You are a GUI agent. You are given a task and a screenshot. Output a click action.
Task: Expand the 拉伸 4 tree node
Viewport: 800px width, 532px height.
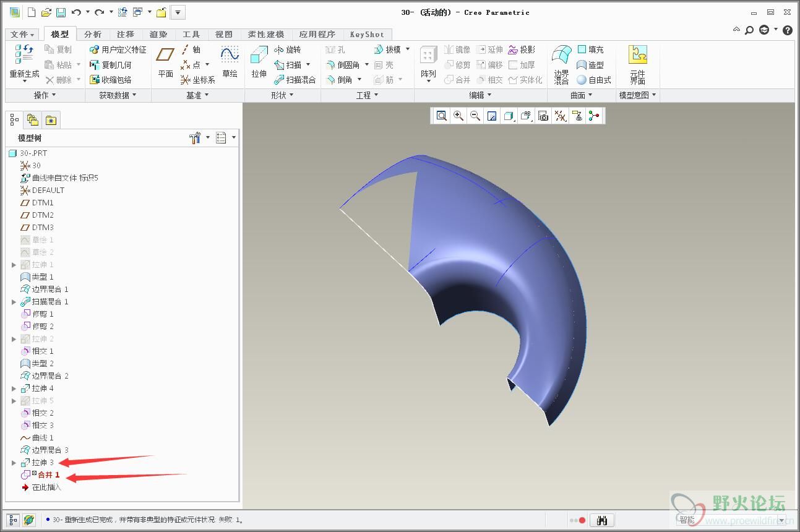tap(14, 388)
